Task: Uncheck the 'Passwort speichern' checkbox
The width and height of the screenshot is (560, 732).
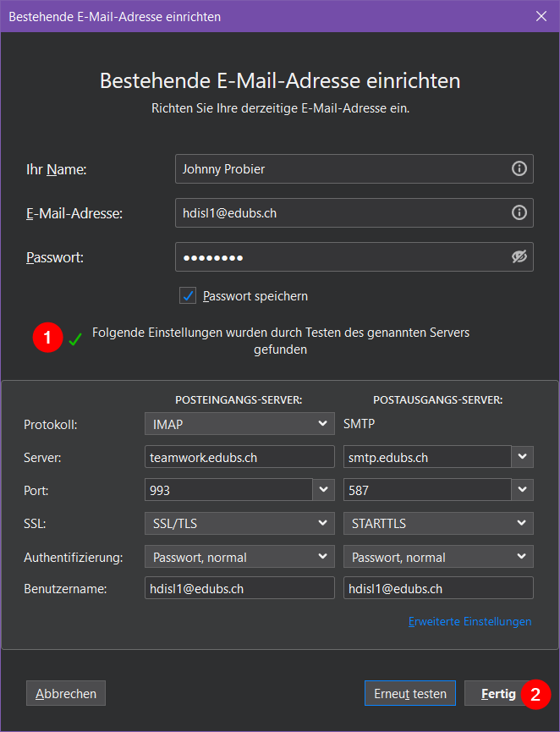Action: click(x=188, y=296)
